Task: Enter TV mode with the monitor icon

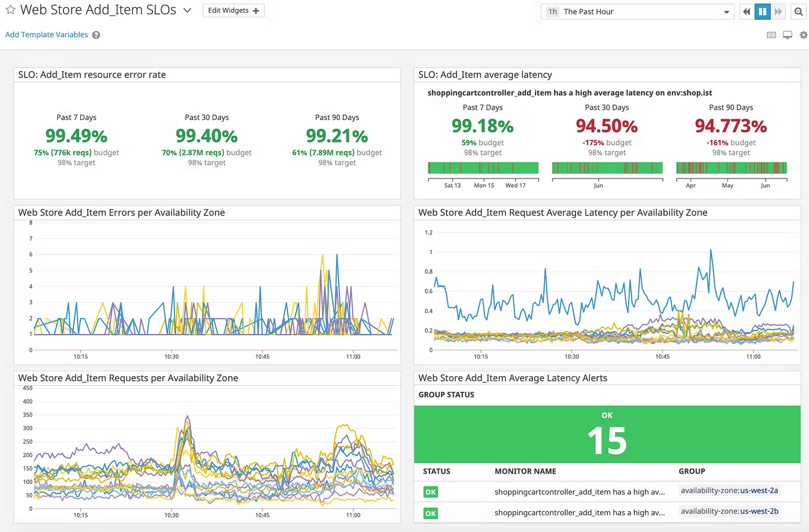Action: 787,35
